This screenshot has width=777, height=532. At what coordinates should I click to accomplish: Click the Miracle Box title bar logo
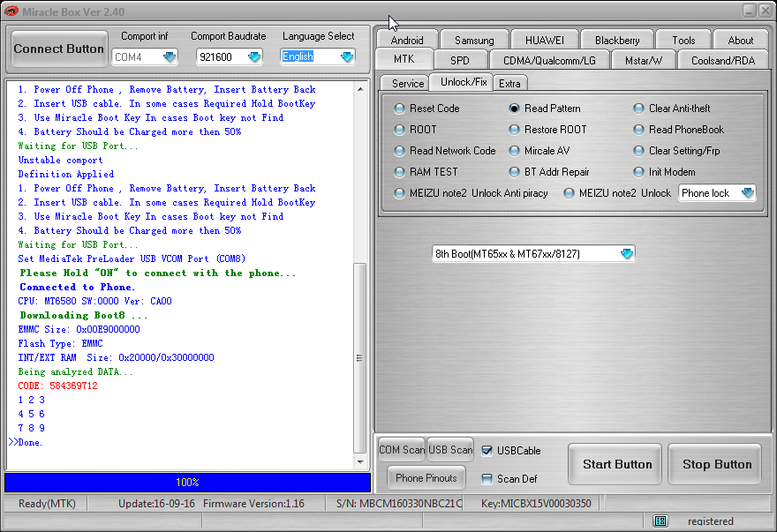11,11
